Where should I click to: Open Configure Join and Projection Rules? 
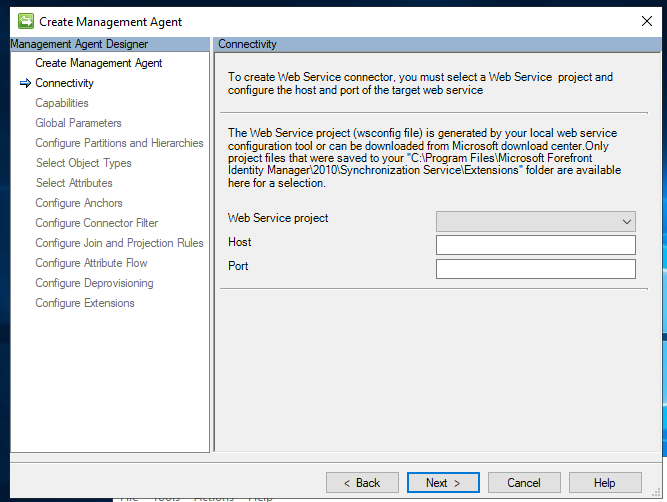pyautogui.click(x=119, y=243)
